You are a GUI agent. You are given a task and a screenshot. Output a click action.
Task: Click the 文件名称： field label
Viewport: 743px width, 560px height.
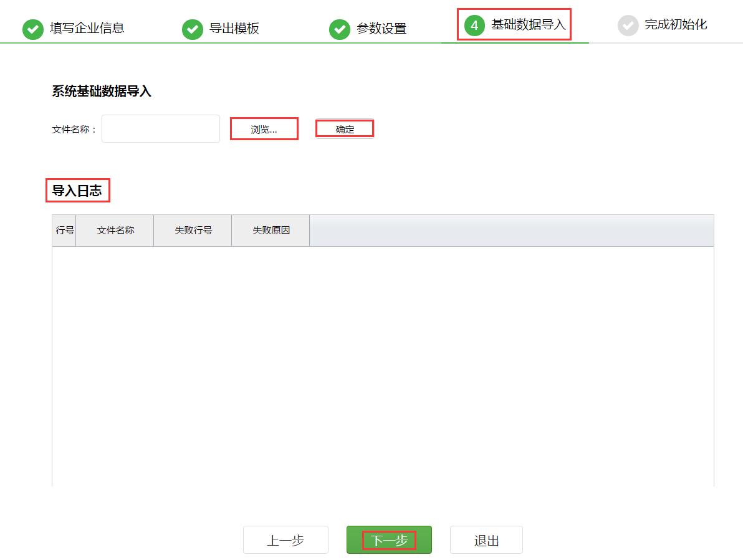pos(74,129)
